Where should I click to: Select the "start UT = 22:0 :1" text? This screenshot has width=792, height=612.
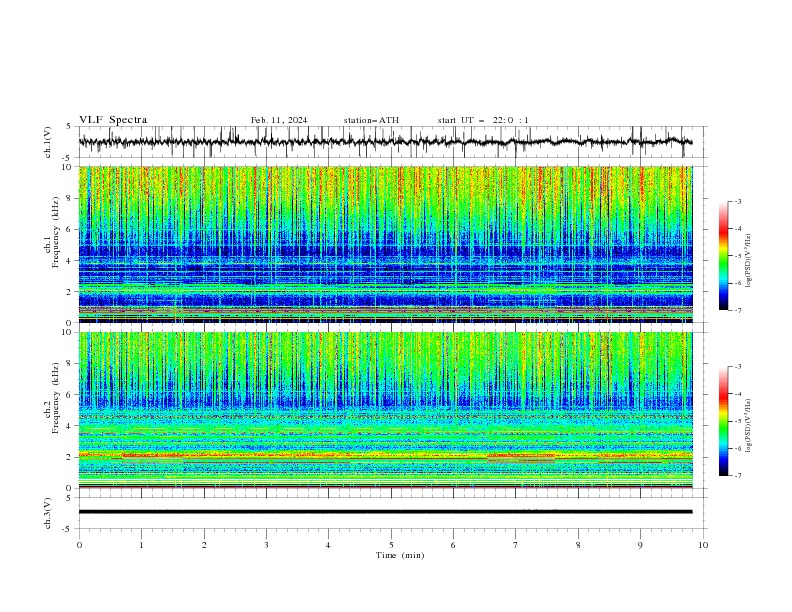(x=483, y=120)
